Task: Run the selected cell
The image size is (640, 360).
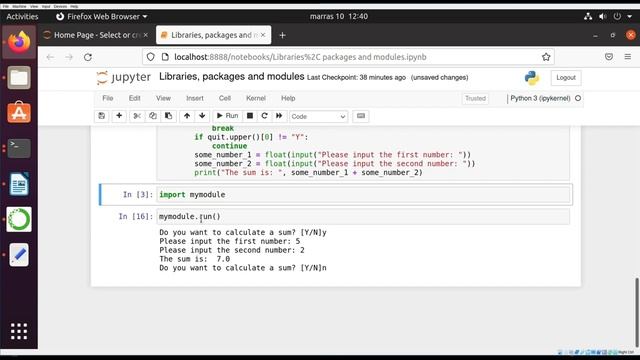Action: pyautogui.click(x=227, y=116)
